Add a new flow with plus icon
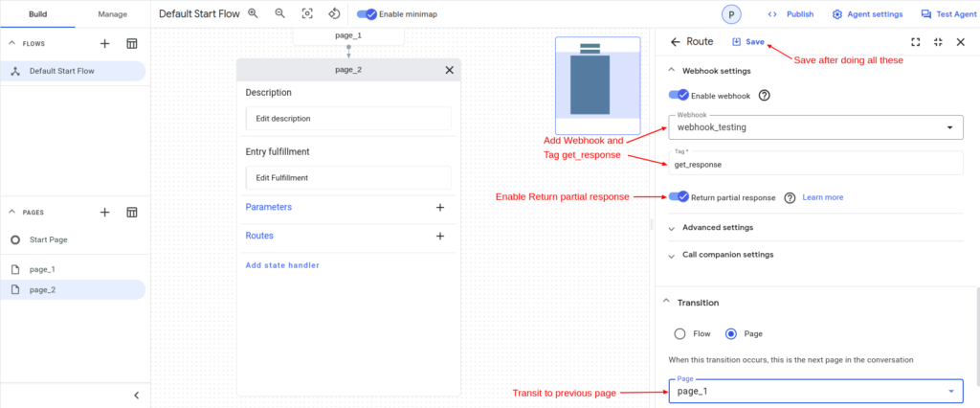Image resolution: width=980 pixels, height=408 pixels. (x=105, y=44)
